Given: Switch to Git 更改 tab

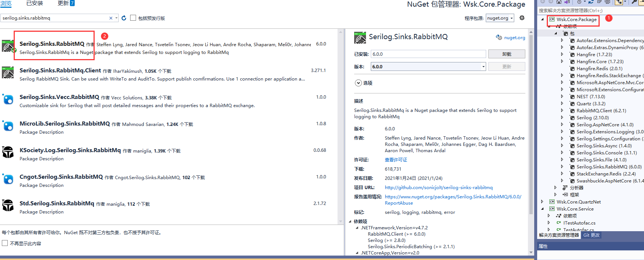Looking at the screenshot, I should pyautogui.click(x=592, y=235).
